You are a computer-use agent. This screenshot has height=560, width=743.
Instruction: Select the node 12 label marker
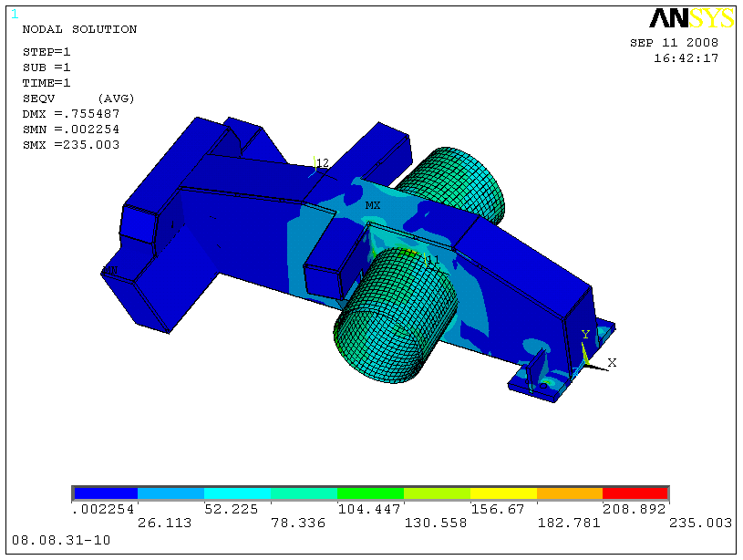tap(321, 163)
